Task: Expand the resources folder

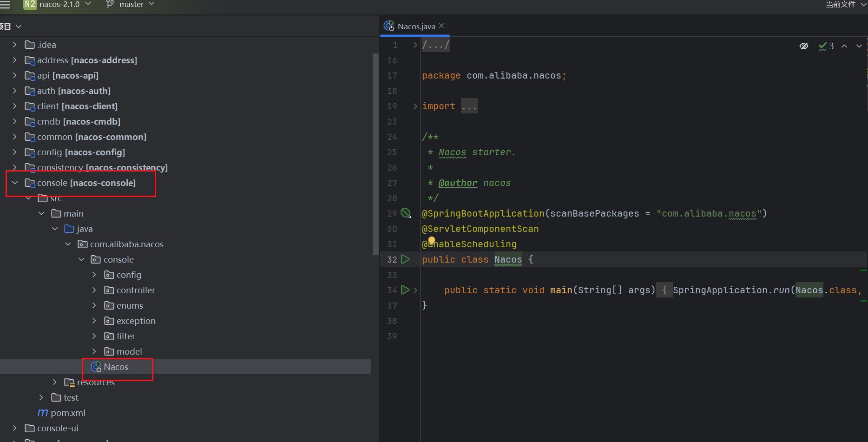Action: [x=55, y=382]
